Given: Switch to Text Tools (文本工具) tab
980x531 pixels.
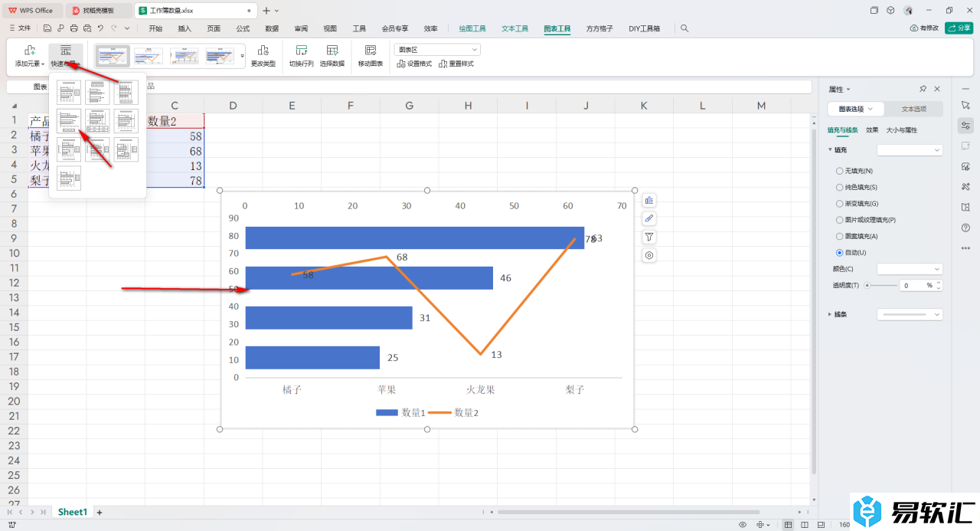Looking at the screenshot, I should click(515, 28).
